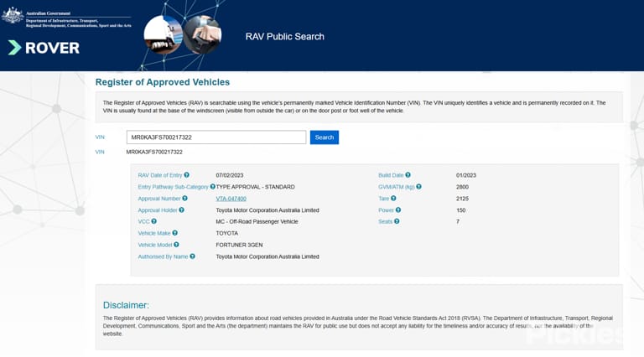This screenshot has height=357, width=644.
Task: Open approval number VTA-047400 link
Action: [x=231, y=199]
